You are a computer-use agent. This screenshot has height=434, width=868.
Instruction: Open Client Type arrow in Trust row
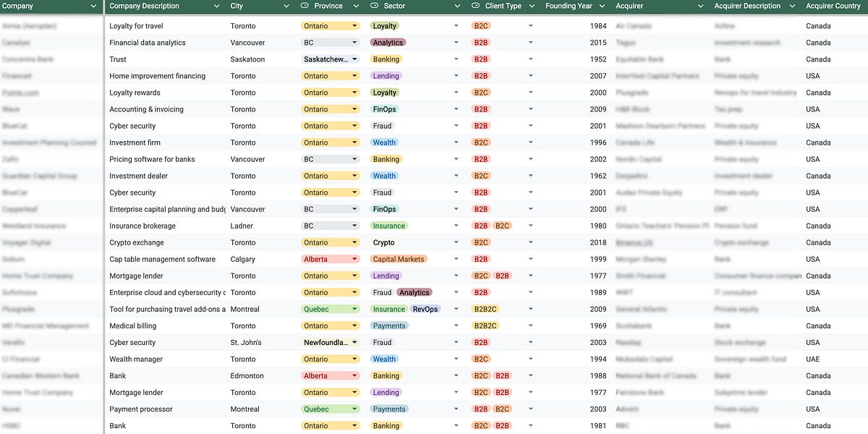[x=531, y=59]
